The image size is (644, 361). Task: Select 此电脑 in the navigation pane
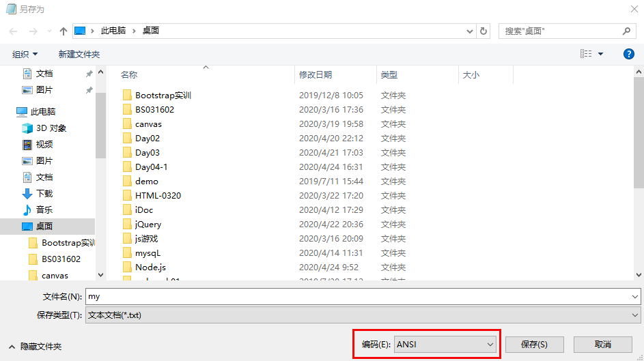tap(43, 112)
